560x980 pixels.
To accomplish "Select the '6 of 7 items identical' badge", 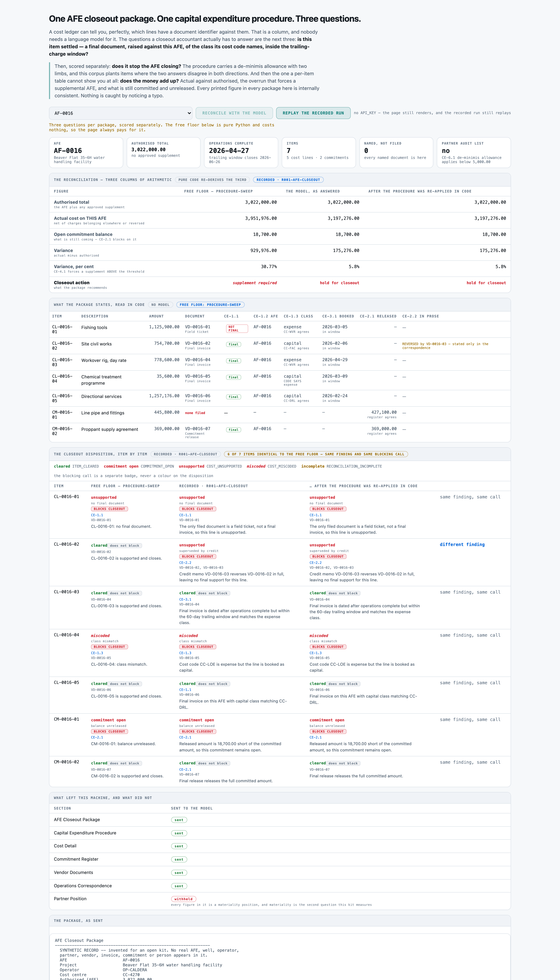I will [x=316, y=454].
